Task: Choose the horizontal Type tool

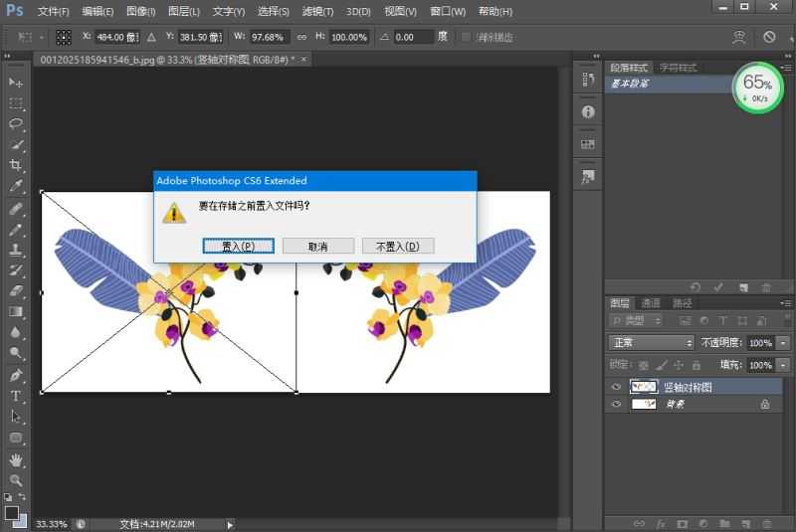Action: 16,396
